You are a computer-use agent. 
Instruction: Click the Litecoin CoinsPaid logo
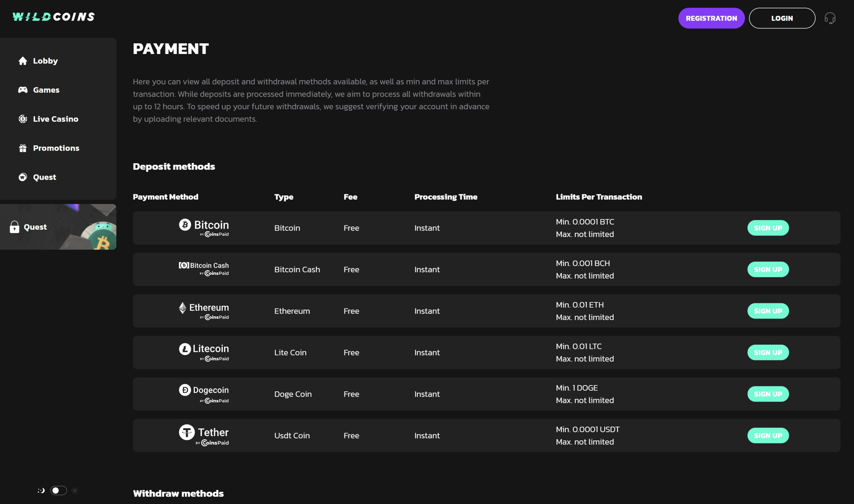[204, 352]
